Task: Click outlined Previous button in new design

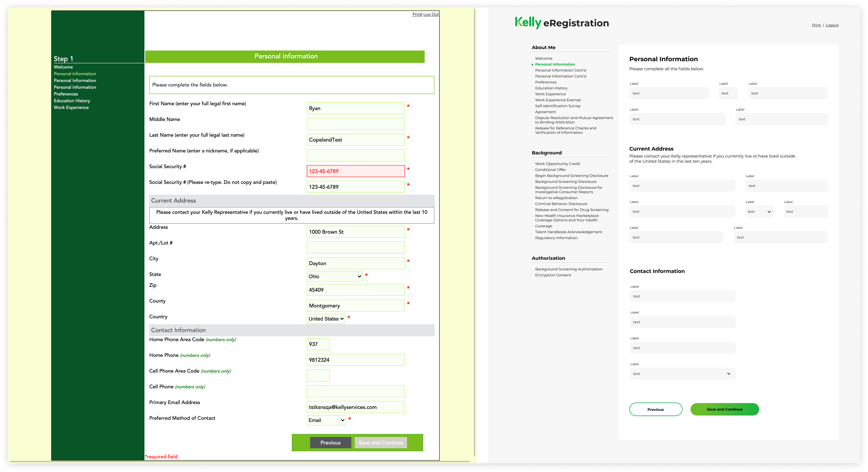Action: coord(655,409)
